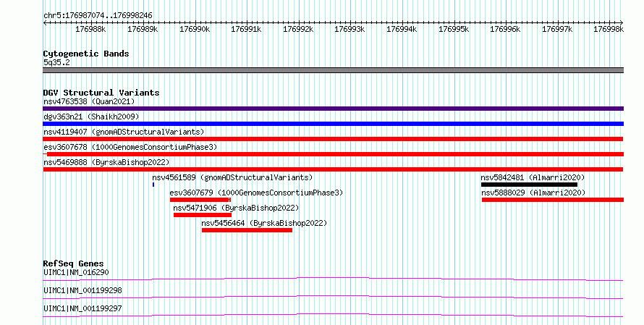Click the dgv363n21 (Shaikh2009) label
Screen dimensions: 644x325
91,117
